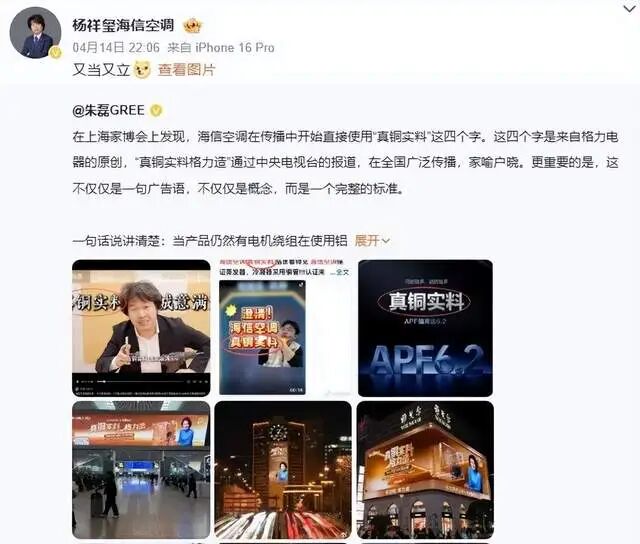This screenshot has width=640, height=544.
Task: Open the man holding copper tube thumbnail
Action: click(x=141, y=328)
